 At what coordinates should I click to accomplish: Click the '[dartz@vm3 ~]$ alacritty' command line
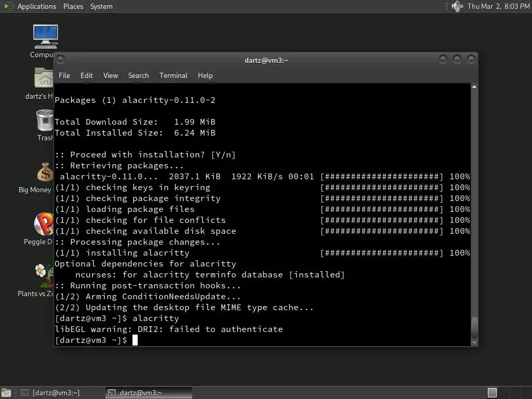pyautogui.click(x=117, y=318)
